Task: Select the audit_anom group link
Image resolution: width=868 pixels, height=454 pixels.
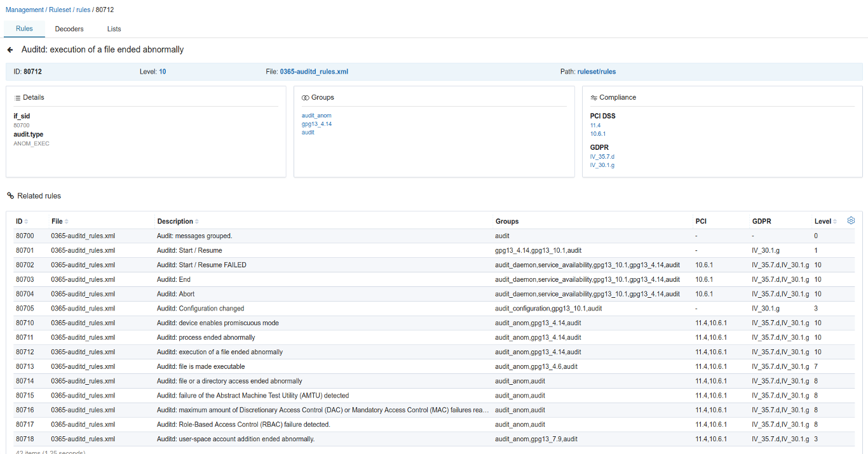Action: 316,116
